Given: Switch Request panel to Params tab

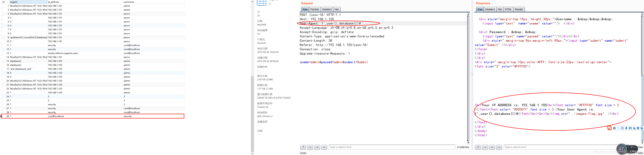Looking at the screenshot, I should 315,9.
